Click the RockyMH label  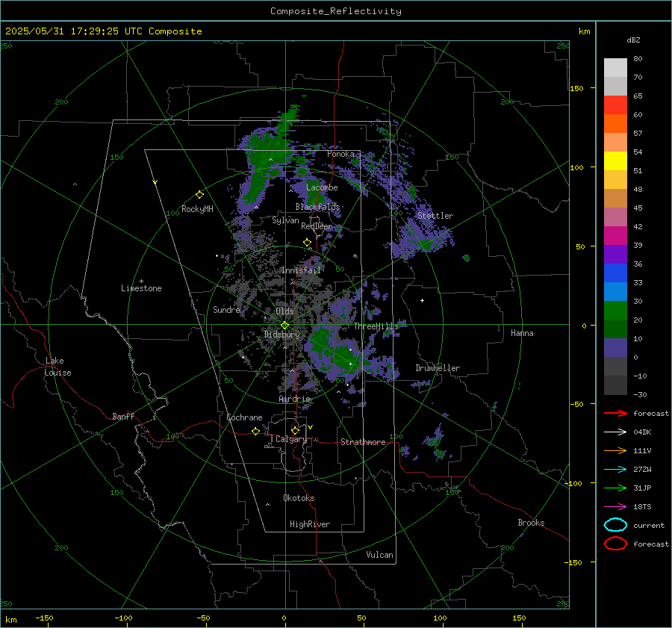tap(197, 209)
